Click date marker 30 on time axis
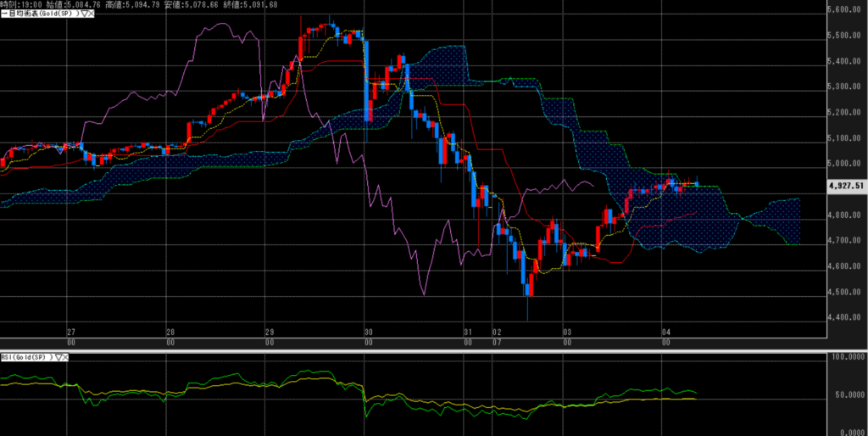The image size is (868, 436). (368, 333)
